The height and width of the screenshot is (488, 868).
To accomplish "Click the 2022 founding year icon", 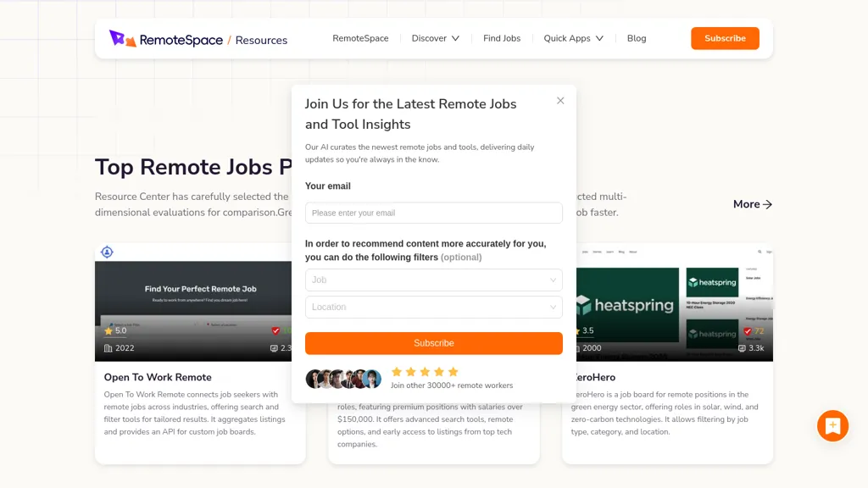I will [x=108, y=348].
